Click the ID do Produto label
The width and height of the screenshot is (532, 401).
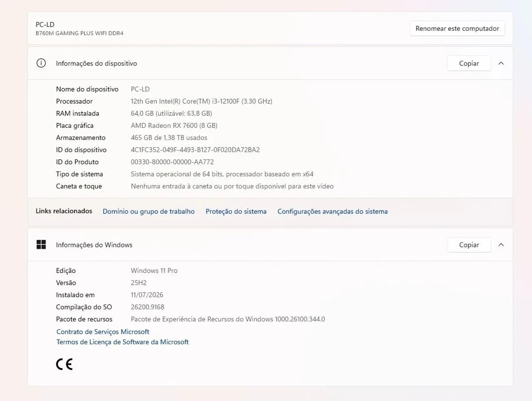tap(77, 162)
